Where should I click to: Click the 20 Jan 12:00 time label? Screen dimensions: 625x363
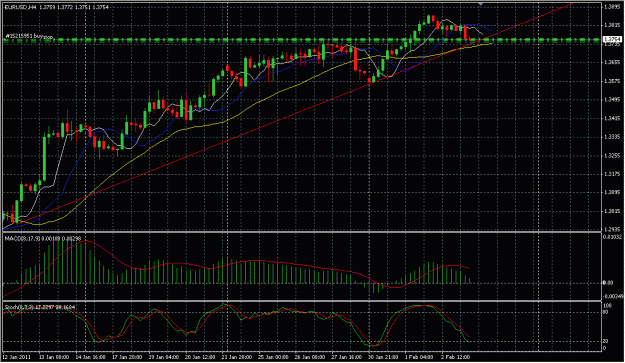point(200,357)
